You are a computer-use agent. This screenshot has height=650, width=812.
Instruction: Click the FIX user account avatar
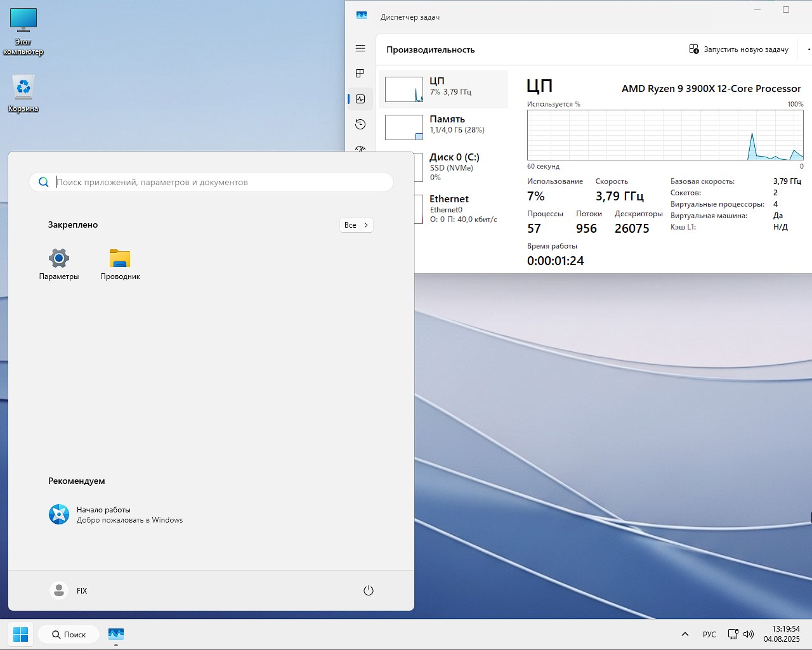(x=59, y=590)
